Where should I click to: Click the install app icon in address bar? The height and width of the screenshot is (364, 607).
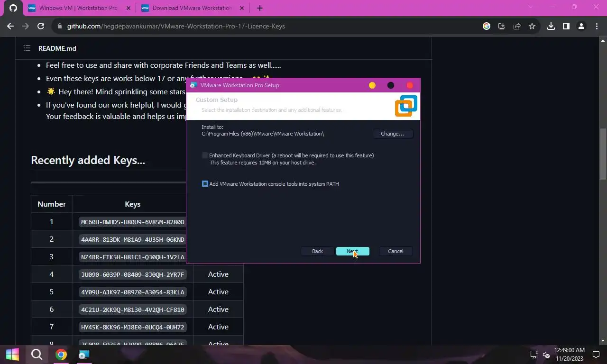[x=502, y=26]
